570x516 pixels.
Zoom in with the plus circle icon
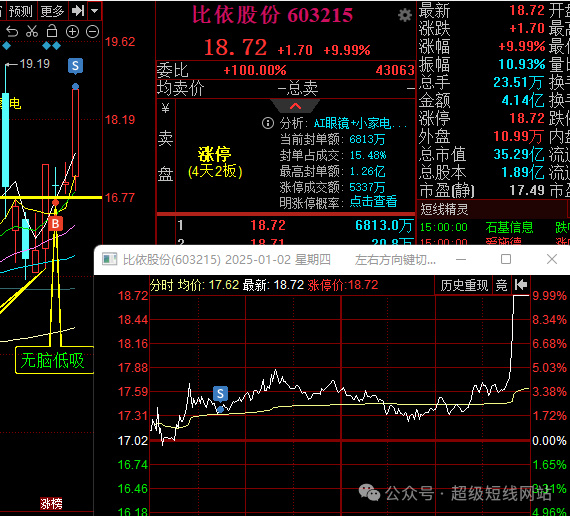click(x=72, y=32)
